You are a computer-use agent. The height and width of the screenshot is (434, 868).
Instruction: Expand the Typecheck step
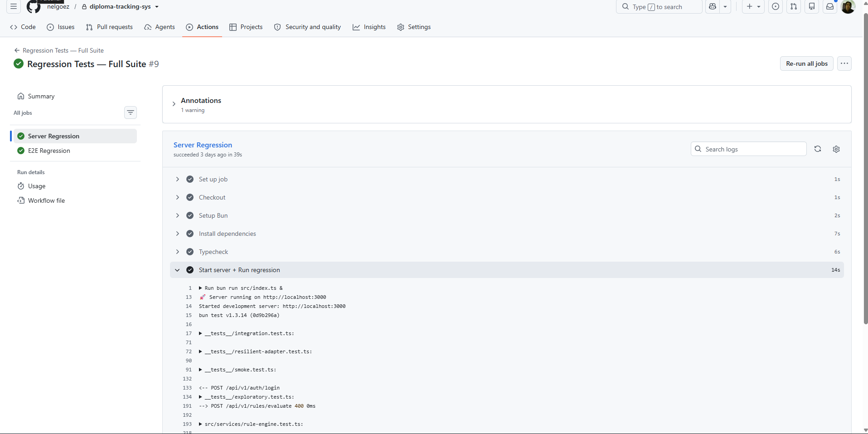[x=507, y=252]
